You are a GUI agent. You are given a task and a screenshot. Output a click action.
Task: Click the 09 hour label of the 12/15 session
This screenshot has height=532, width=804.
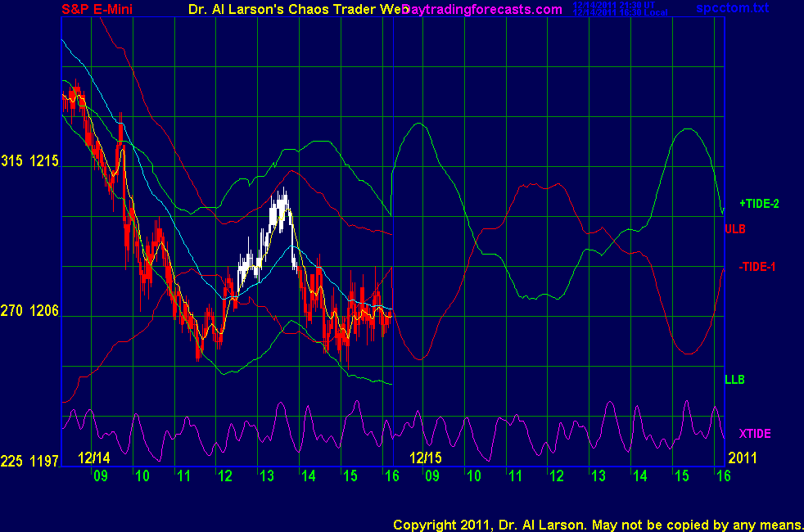pyautogui.click(x=432, y=476)
